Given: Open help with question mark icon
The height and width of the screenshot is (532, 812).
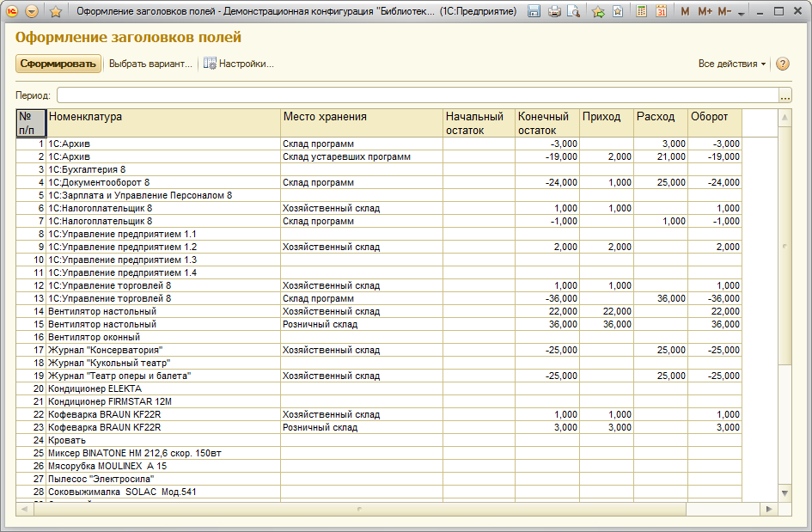Looking at the screenshot, I should tap(783, 64).
